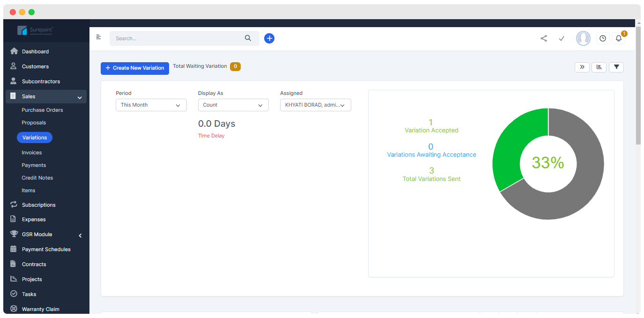Image resolution: width=644 pixels, height=318 pixels.
Task: Click the Total Waiting Variation count badge
Action: click(235, 66)
